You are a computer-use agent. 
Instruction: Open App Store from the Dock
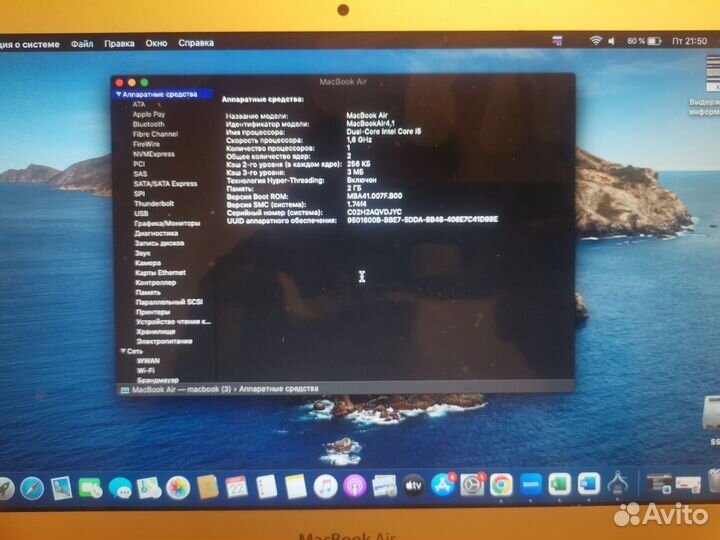[x=443, y=485]
